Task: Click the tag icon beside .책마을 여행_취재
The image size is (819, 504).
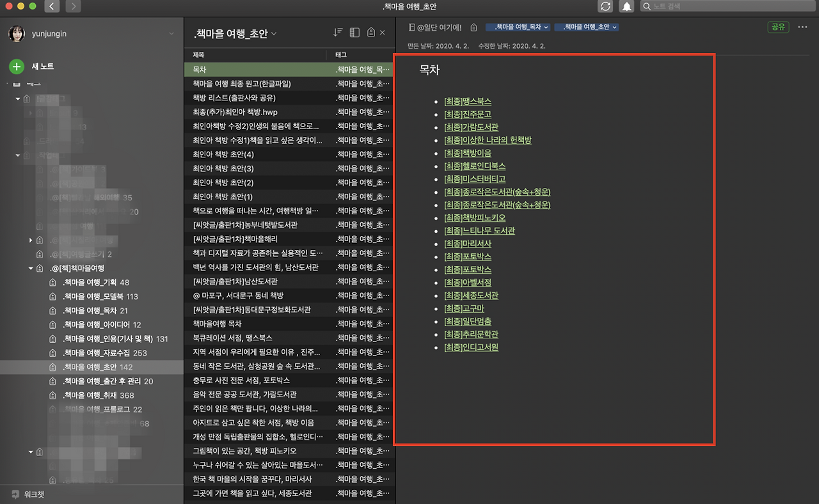Action: coord(53,395)
